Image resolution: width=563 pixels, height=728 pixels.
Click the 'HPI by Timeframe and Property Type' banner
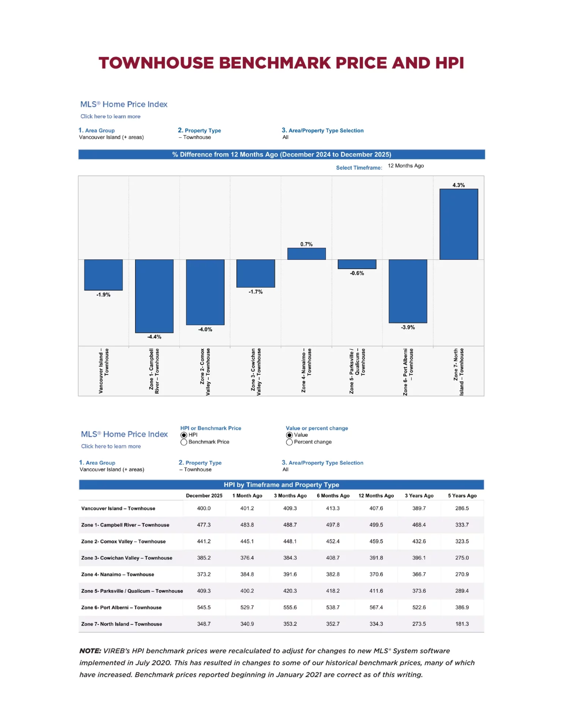281,485
